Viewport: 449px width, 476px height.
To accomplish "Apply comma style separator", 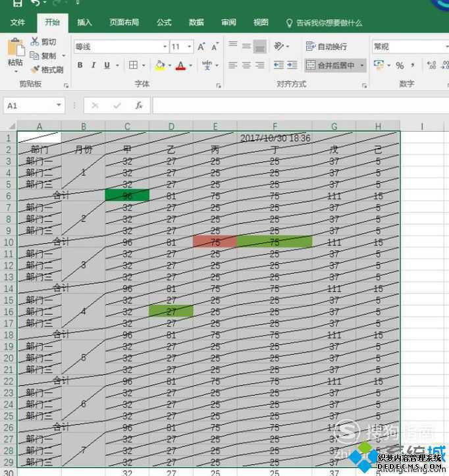I will 413,65.
